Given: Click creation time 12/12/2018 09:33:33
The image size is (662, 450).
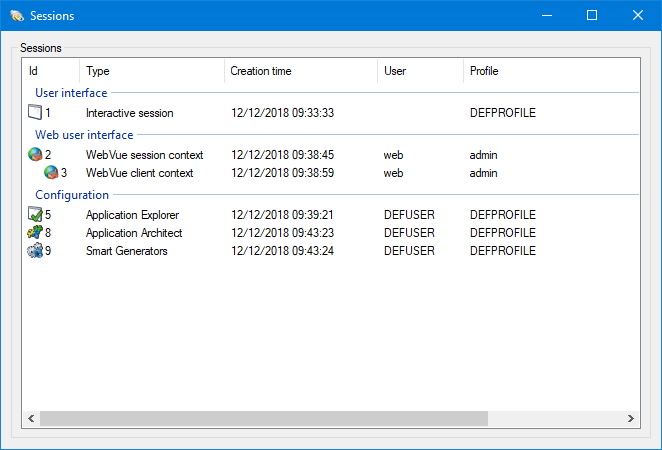Looking at the screenshot, I should (282, 113).
